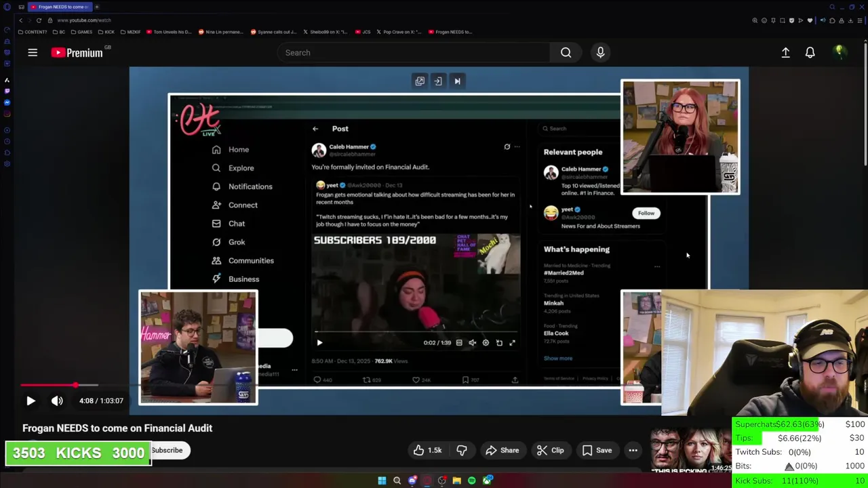Open Notifications in the X sidebar

point(242,186)
